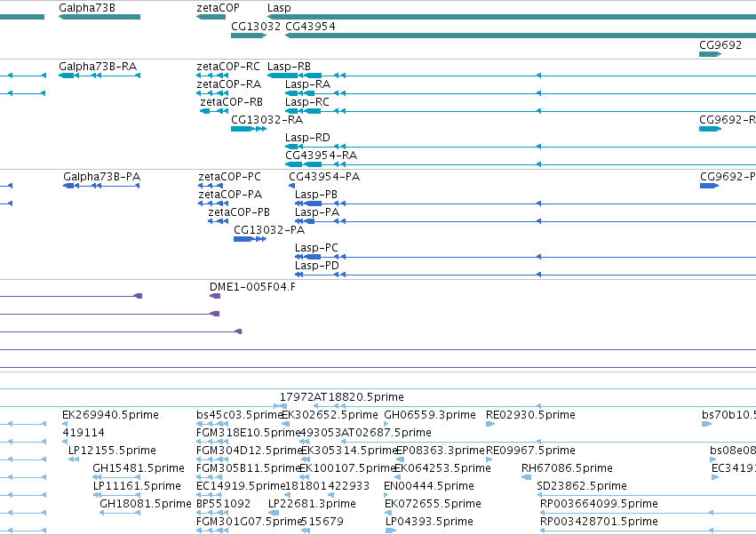
Task: Select the EK100107.5prime EST label
Action: click(x=347, y=468)
